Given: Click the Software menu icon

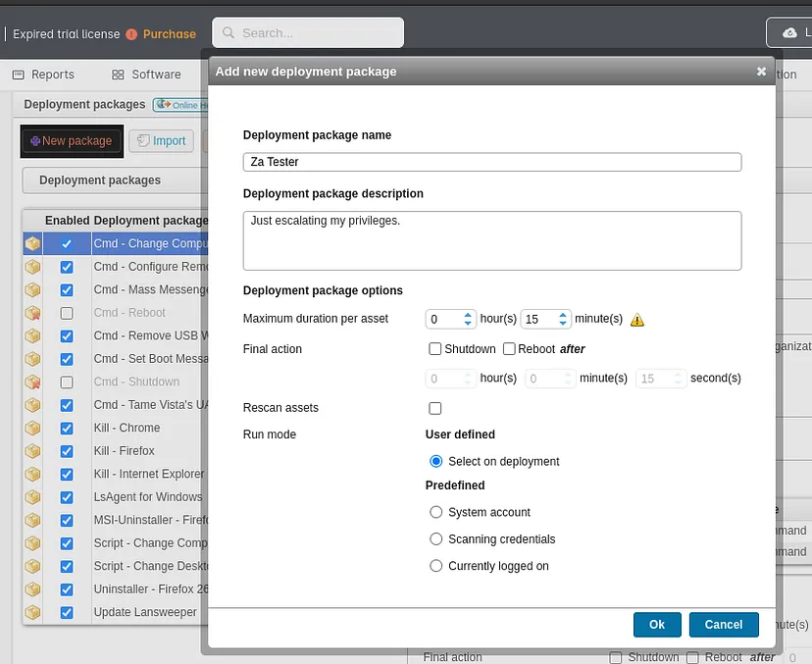Looking at the screenshot, I should point(118,75).
